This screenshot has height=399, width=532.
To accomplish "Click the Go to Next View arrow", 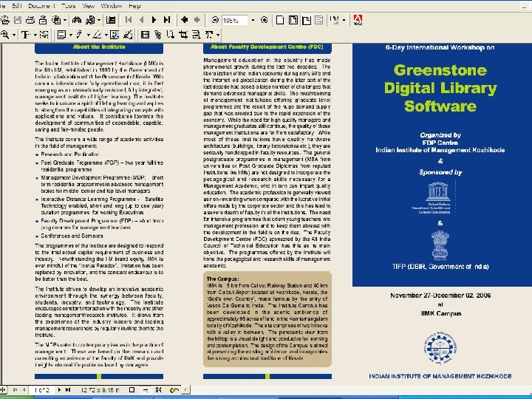I will click(197, 21).
